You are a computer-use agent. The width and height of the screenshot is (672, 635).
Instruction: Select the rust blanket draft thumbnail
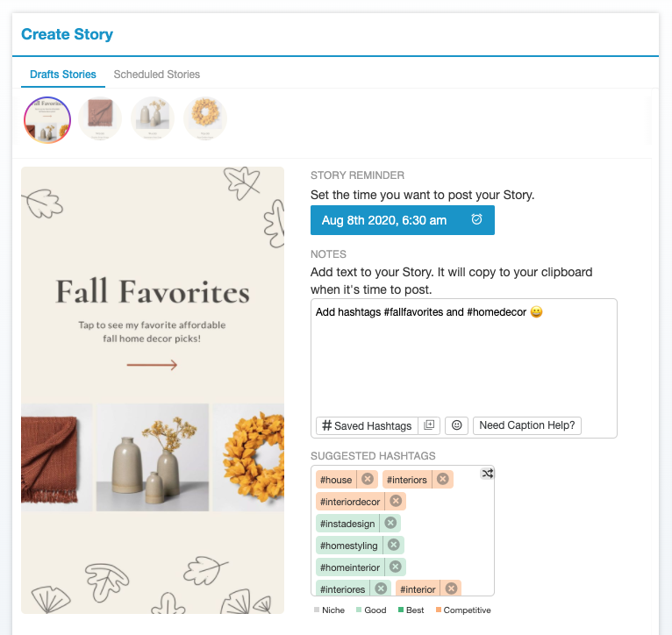(100, 118)
